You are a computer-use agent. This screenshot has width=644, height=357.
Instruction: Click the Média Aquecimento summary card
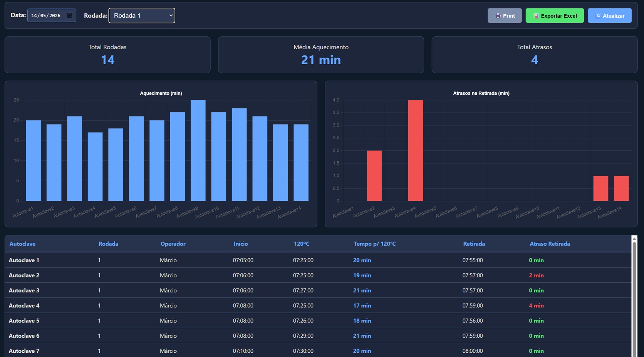(321, 55)
